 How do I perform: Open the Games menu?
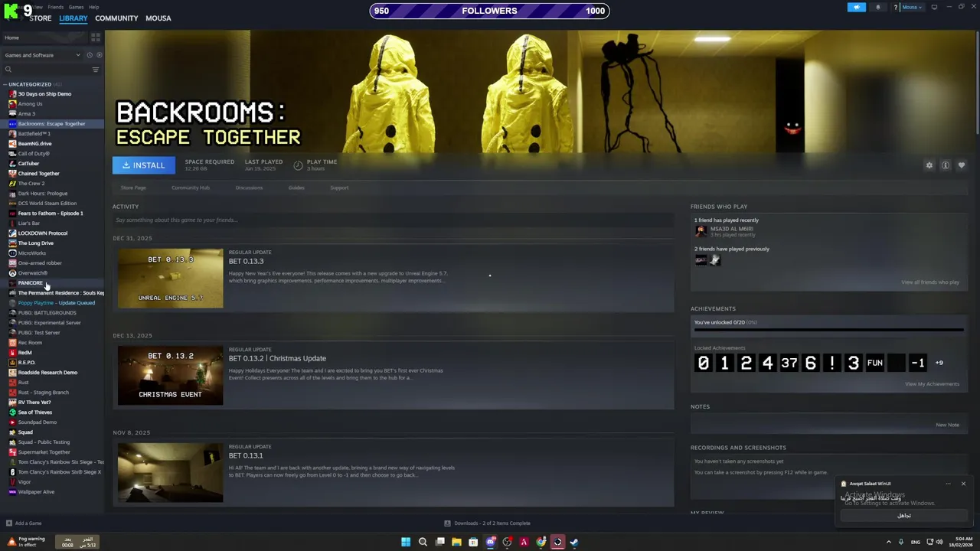(x=76, y=7)
